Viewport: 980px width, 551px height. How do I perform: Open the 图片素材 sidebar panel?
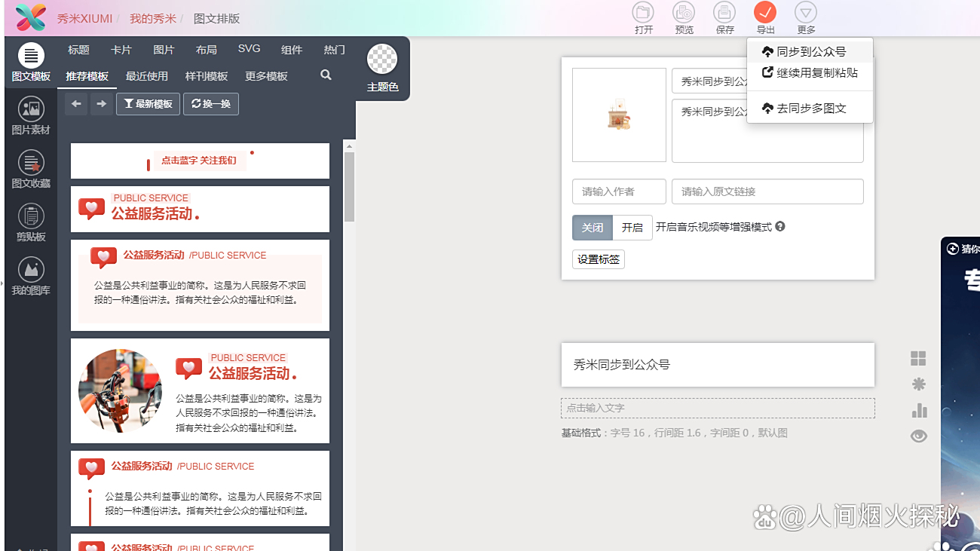coord(31,116)
